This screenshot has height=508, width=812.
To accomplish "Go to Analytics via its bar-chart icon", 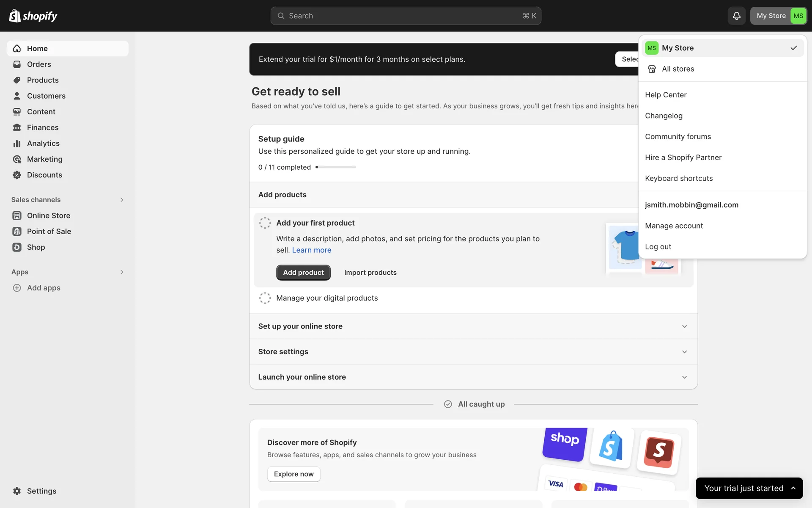I will 17,144.
